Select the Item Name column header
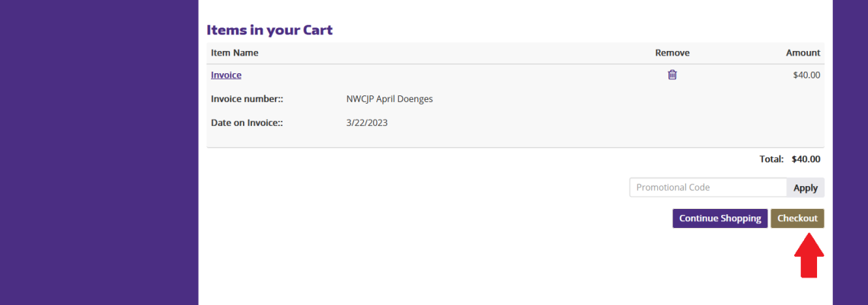The height and width of the screenshot is (305, 868). pos(235,53)
